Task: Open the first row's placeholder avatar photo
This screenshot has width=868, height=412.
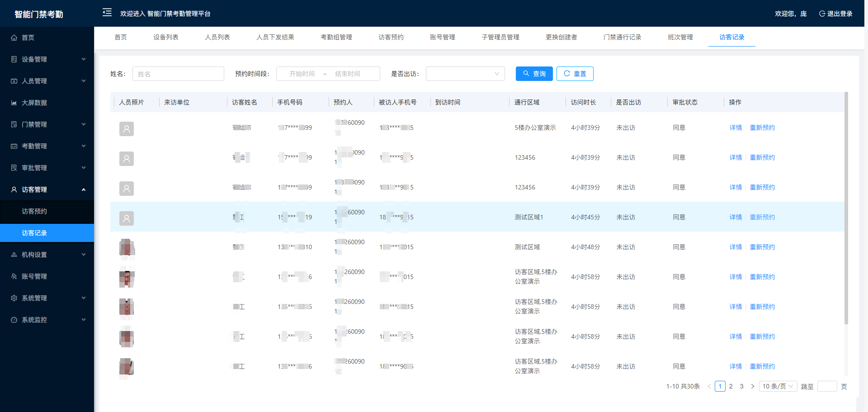Action: click(x=127, y=129)
